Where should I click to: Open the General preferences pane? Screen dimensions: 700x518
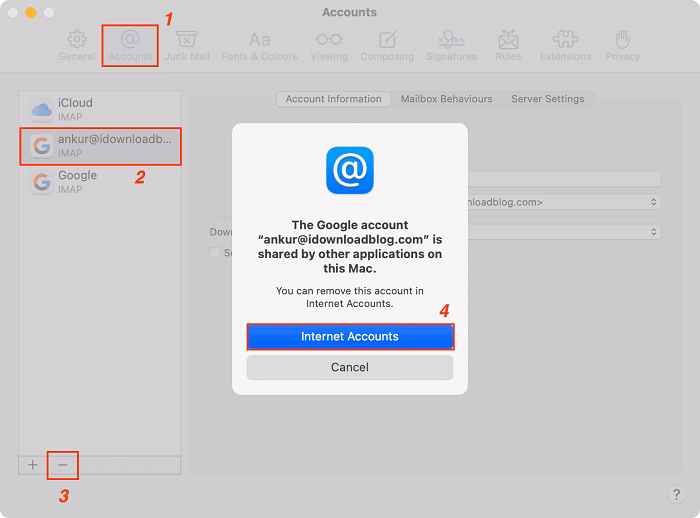(77, 46)
